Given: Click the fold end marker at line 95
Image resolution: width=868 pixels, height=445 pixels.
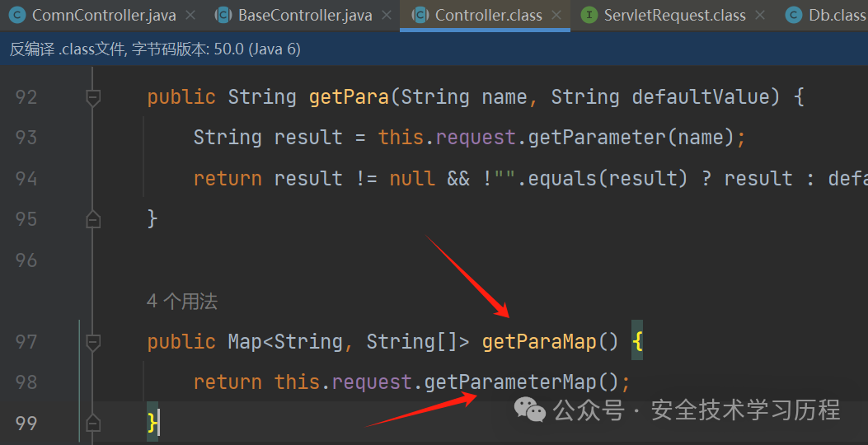Looking at the screenshot, I should (x=93, y=219).
